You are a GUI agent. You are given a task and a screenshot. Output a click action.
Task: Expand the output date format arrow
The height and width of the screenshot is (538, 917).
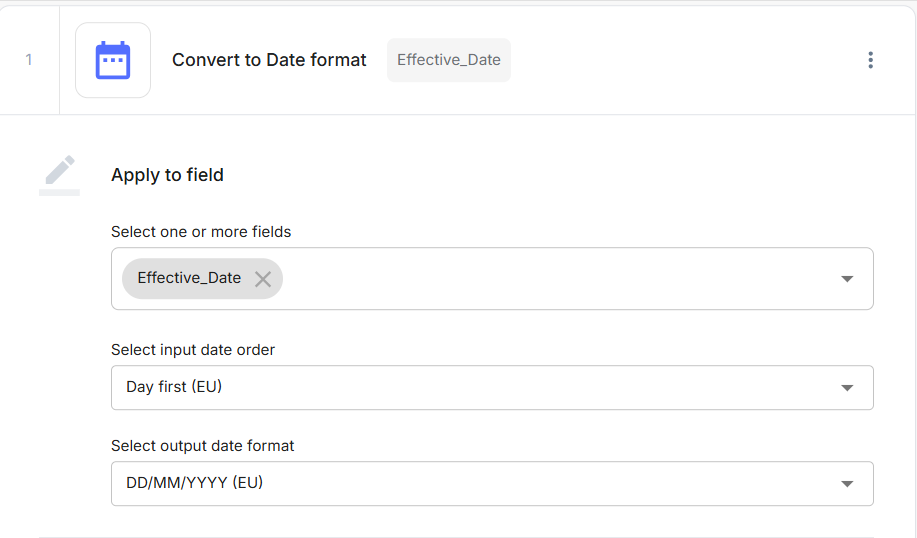click(x=847, y=484)
